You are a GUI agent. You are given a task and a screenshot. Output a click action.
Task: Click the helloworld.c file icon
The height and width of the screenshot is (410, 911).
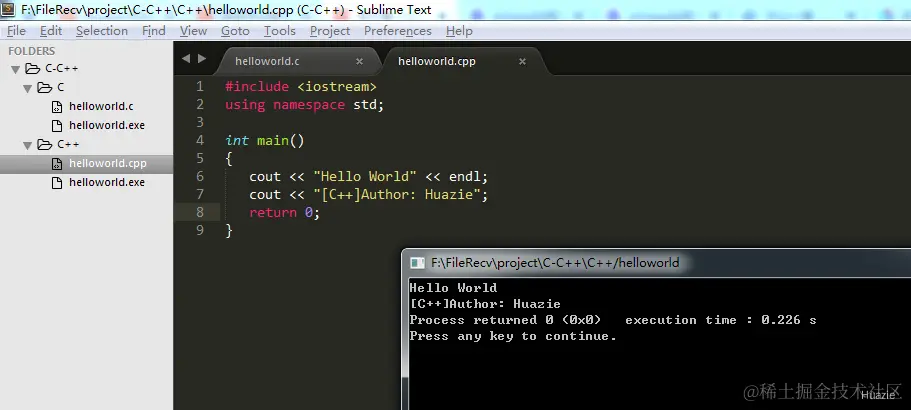tap(57, 107)
